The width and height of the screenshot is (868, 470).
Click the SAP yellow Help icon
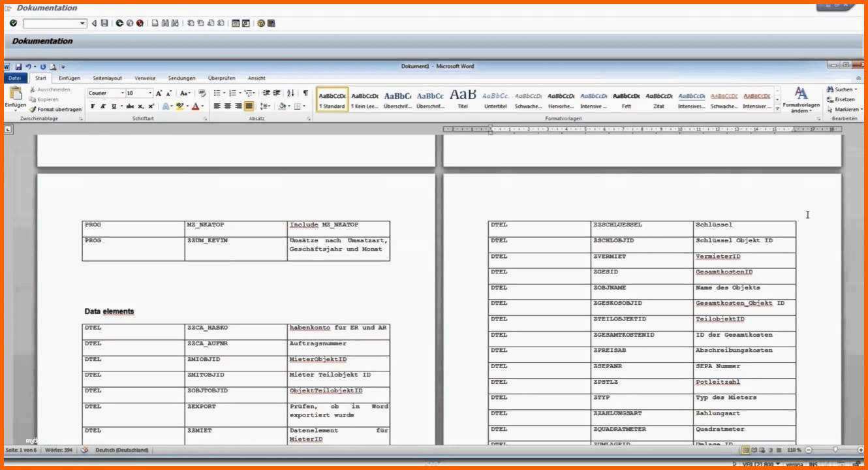tap(261, 23)
